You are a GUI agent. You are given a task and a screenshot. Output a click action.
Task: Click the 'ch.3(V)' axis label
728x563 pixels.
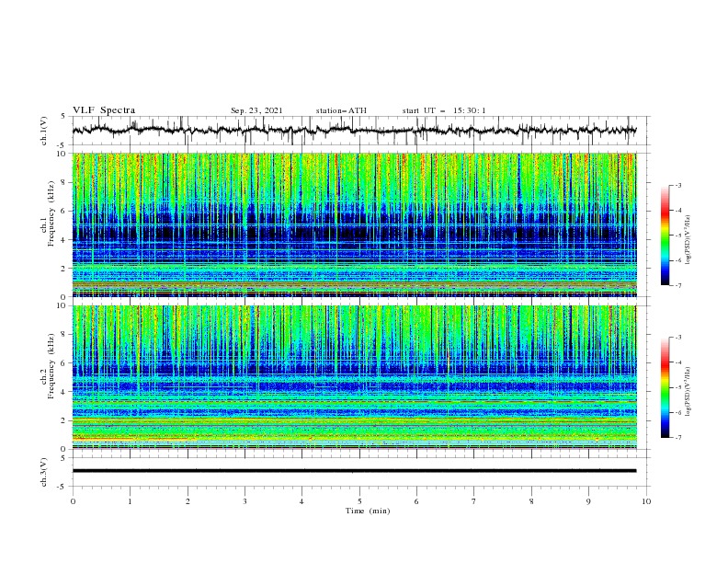tap(44, 472)
